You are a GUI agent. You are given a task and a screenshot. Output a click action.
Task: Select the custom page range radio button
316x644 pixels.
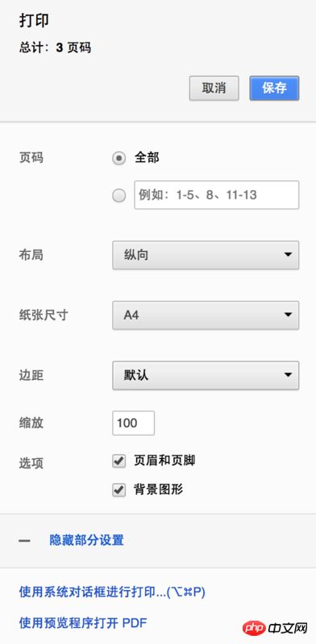click(119, 196)
